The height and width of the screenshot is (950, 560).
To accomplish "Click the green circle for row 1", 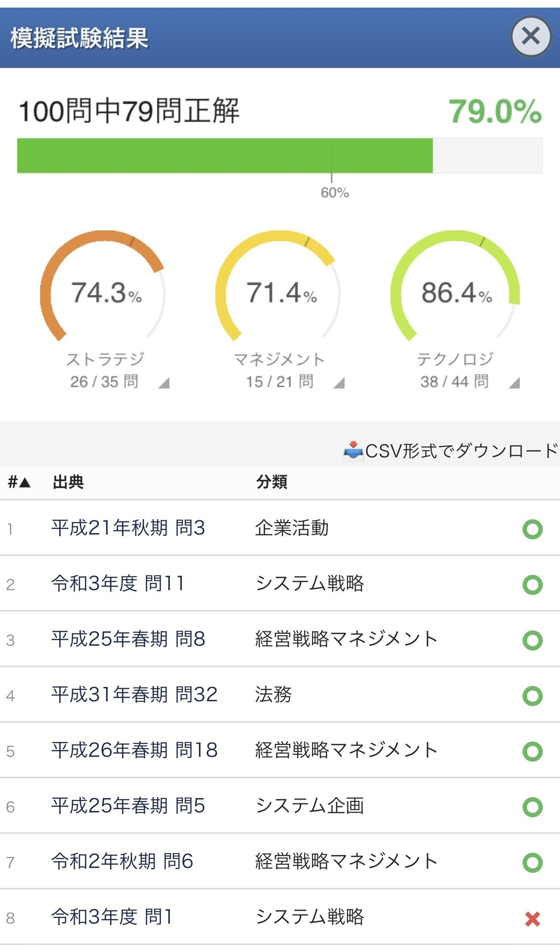I will pyautogui.click(x=532, y=529).
